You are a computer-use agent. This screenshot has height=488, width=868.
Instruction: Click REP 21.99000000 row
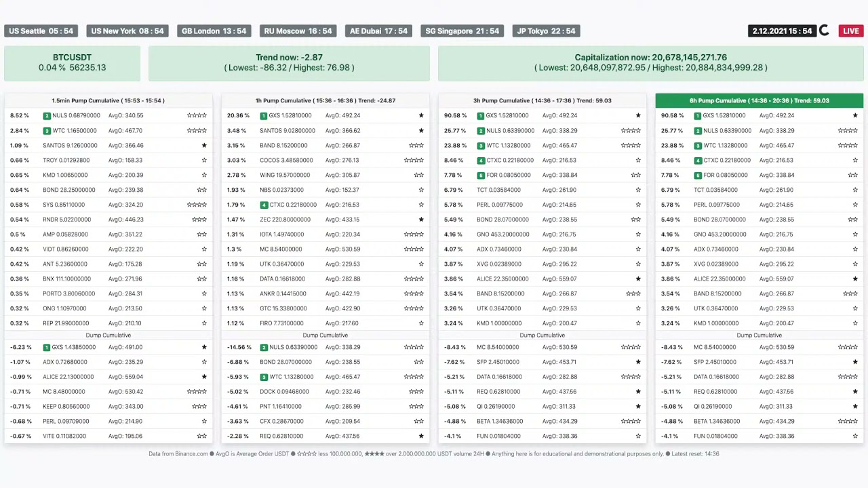[x=108, y=323]
